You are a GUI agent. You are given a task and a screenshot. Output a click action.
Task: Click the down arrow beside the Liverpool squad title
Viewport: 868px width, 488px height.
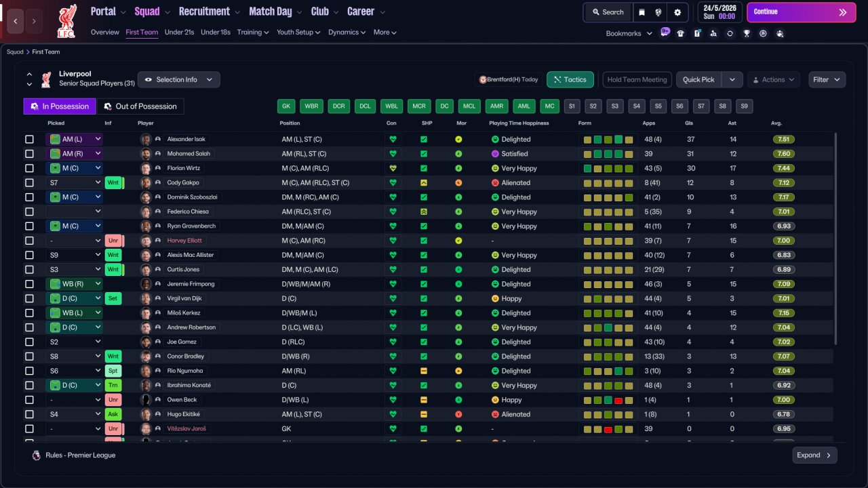29,85
